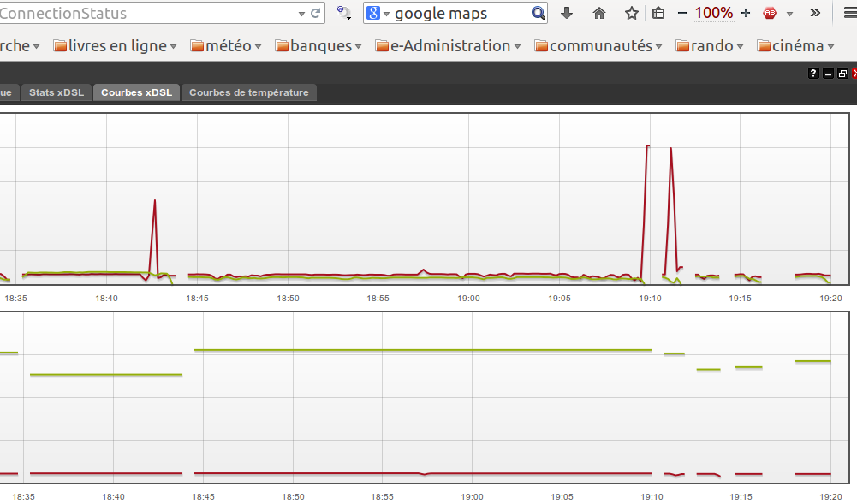Open the bookmarks list icon
Screen dimensions: 857x504
(x=658, y=13)
